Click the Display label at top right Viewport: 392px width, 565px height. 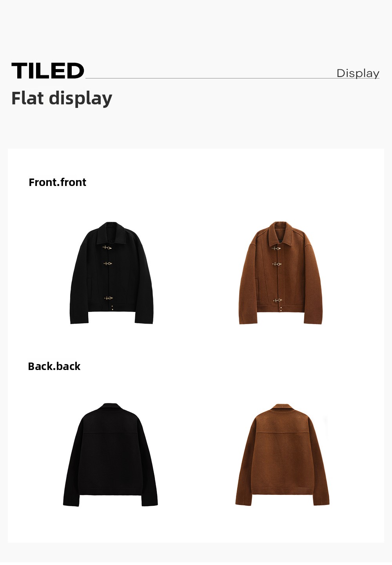tap(358, 73)
